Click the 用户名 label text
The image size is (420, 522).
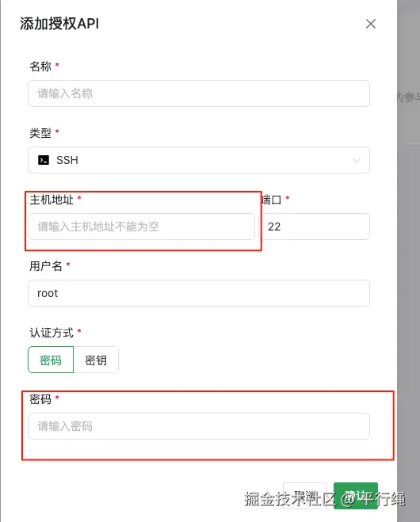[x=46, y=266]
